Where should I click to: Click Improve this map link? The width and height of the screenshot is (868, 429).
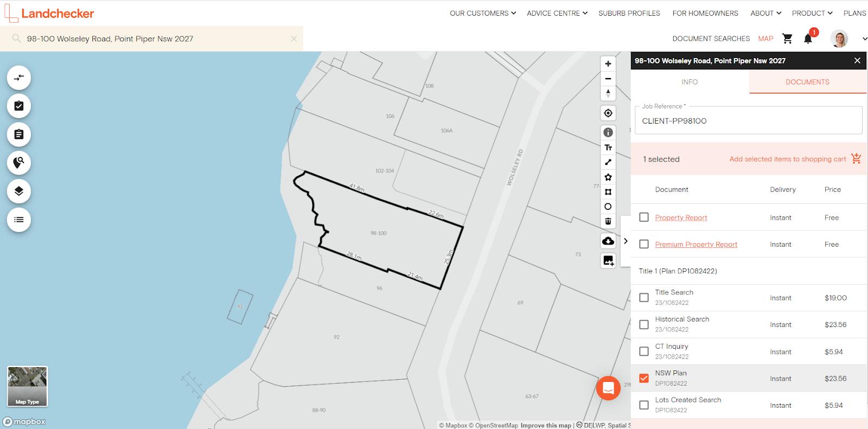pos(546,425)
